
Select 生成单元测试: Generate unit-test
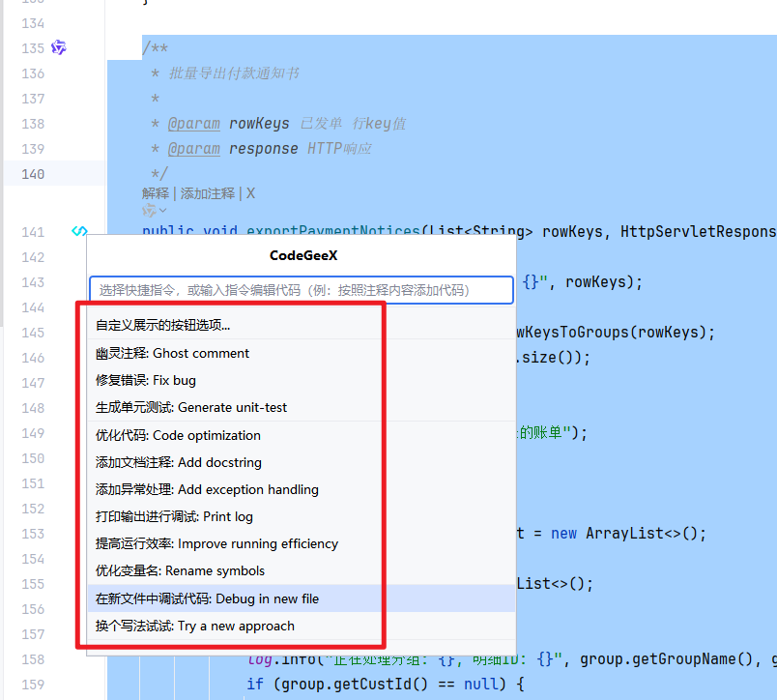[x=302, y=407]
